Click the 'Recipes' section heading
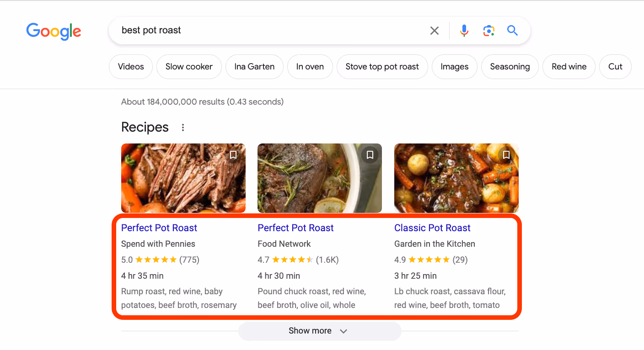 [145, 127]
